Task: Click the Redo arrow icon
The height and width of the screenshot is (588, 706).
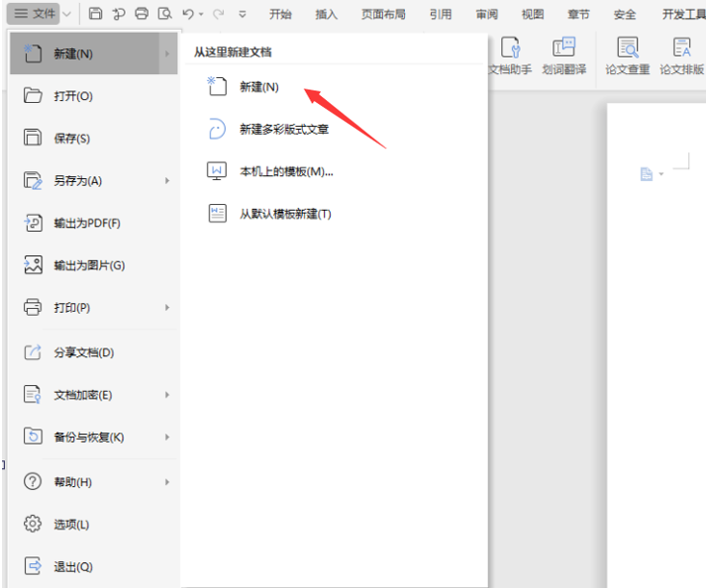Action: [x=219, y=14]
